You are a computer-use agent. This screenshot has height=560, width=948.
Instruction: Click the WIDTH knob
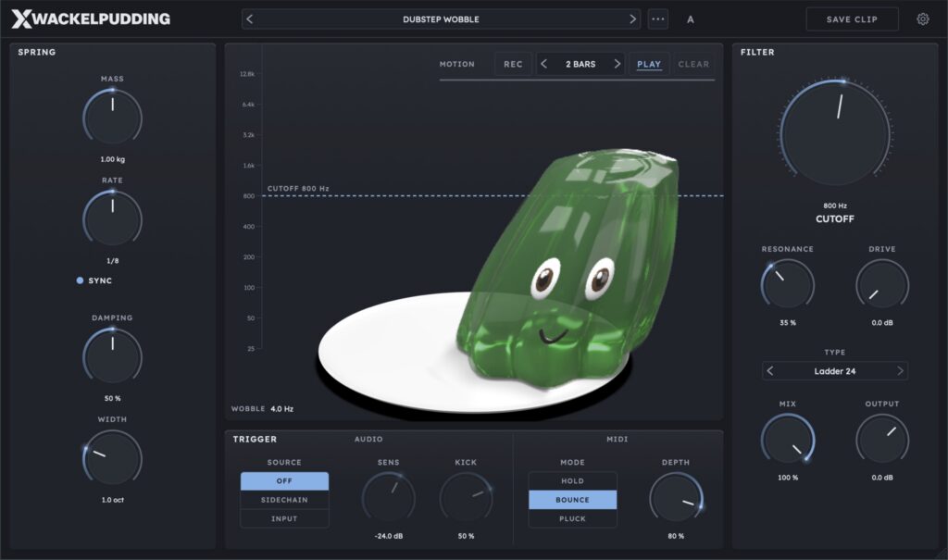pyautogui.click(x=112, y=458)
